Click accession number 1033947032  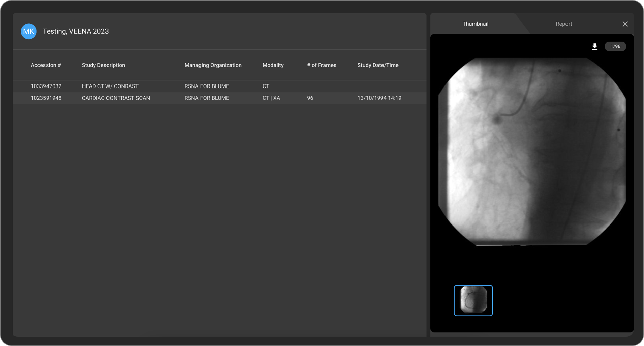click(x=46, y=86)
